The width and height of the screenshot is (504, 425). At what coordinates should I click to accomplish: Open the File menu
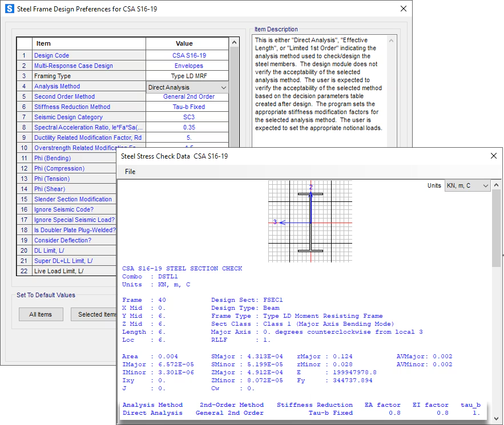click(130, 172)
